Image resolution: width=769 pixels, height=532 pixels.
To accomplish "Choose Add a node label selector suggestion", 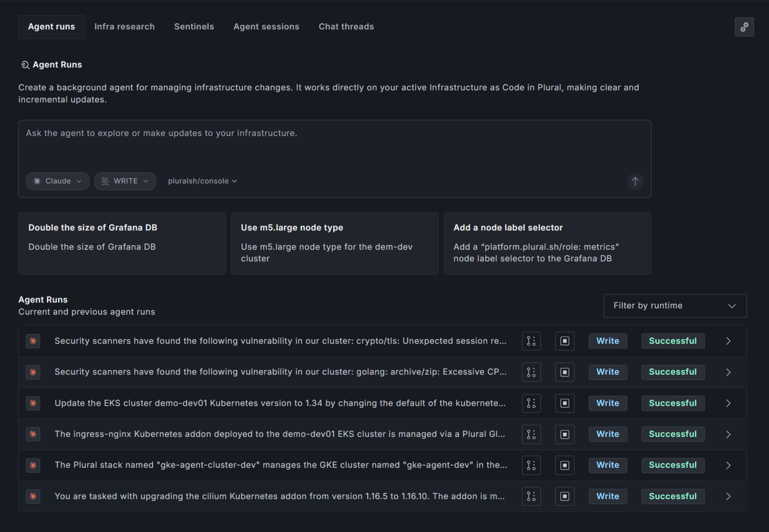I will point(547,243).
